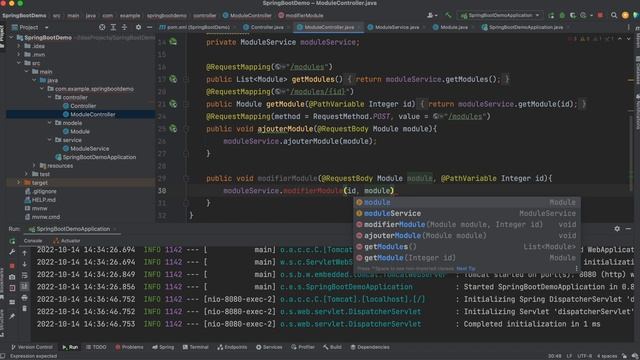Select 'moduleService' completion suggestion
The image size is (640, 360).
click(x=466, y=213)
